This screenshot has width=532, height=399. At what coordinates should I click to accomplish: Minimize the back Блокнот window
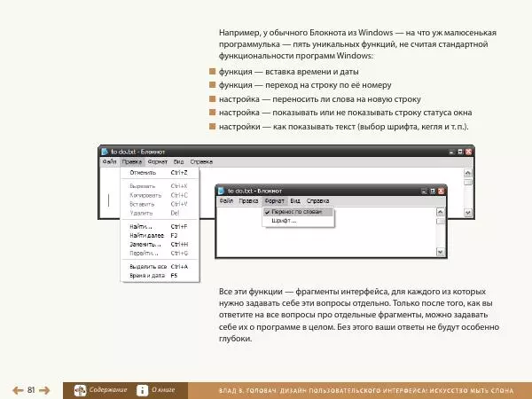pos(451,152)
